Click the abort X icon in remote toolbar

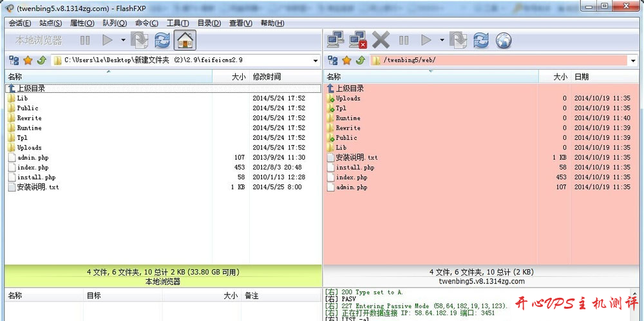pos(381,40)
